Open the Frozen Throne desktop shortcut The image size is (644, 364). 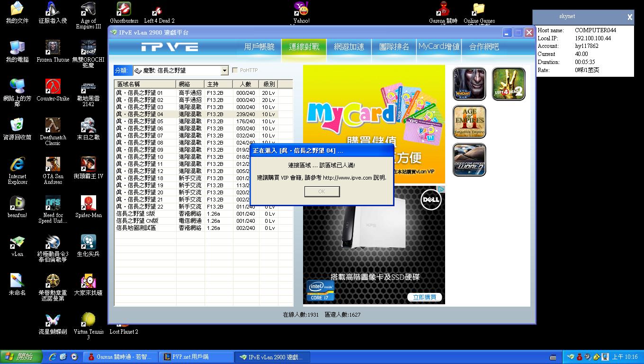pos(53,51)
